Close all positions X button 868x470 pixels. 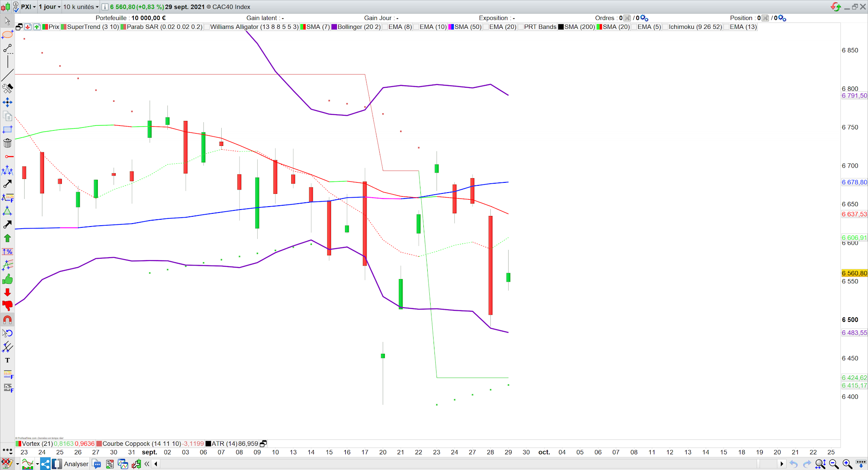point(765,18)
